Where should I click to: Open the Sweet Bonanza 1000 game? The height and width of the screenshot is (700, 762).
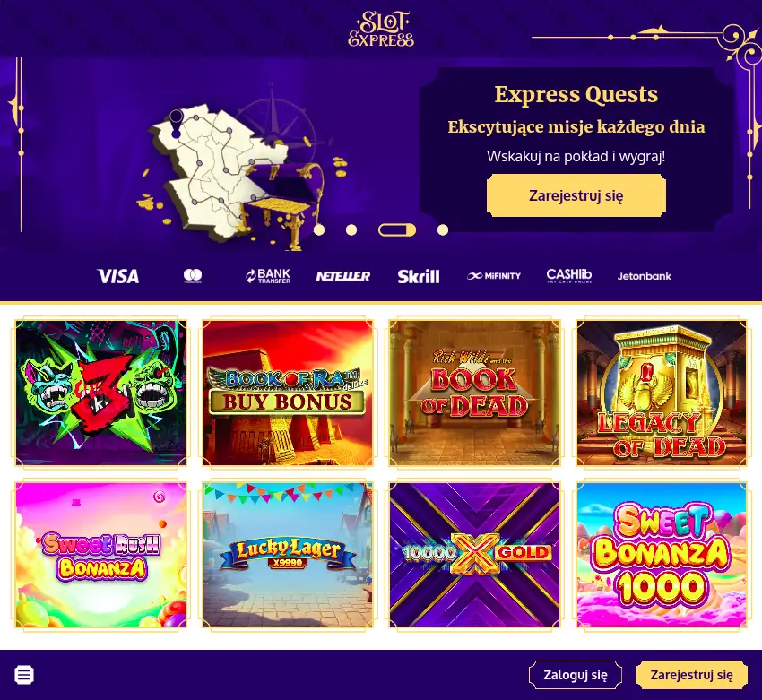click(662, 555)
